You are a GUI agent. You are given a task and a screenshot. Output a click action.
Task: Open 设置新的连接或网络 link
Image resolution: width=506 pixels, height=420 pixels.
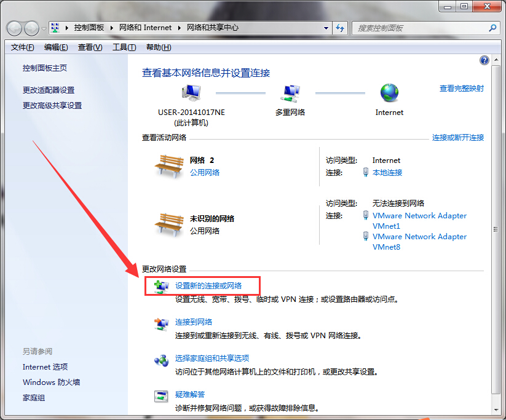208,285
